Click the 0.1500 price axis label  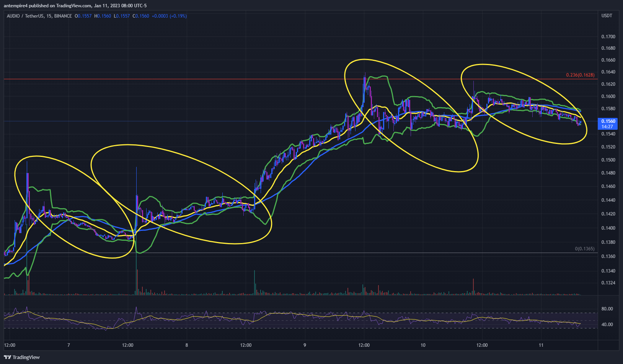tap(608, 160)
